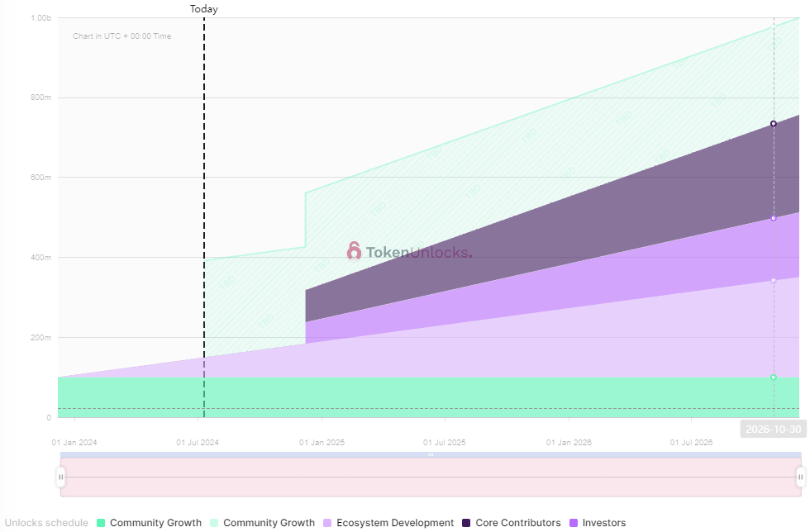Click the 400m y-axis label
The height and width of the screenshot is (532, 810).
pos(41,258)
